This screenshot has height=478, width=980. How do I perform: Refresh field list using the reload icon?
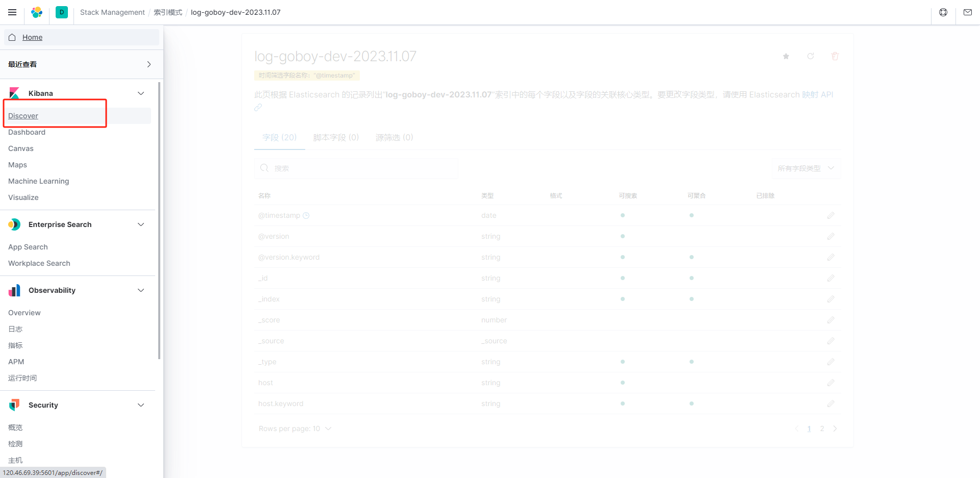point(811,56)
